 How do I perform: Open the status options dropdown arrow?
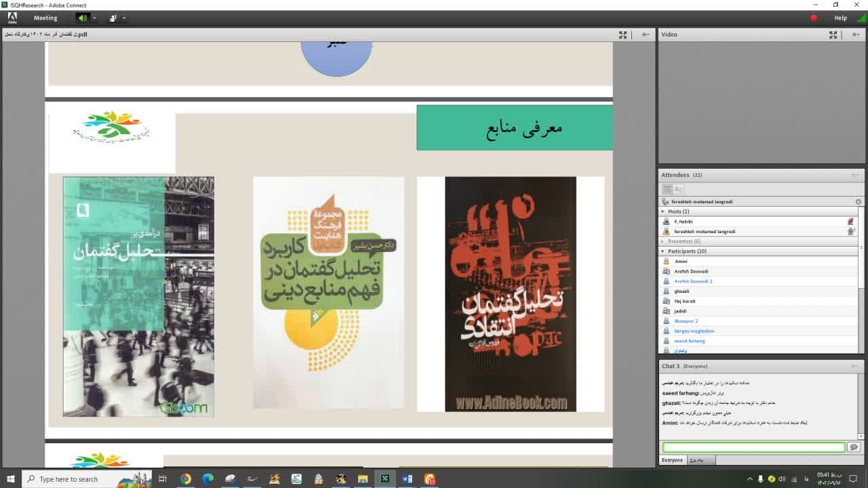(124, 18)
